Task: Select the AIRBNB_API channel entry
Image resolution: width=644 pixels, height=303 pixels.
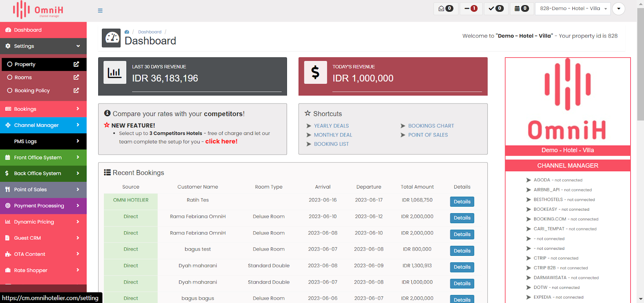Action: (x=563, y=190)
